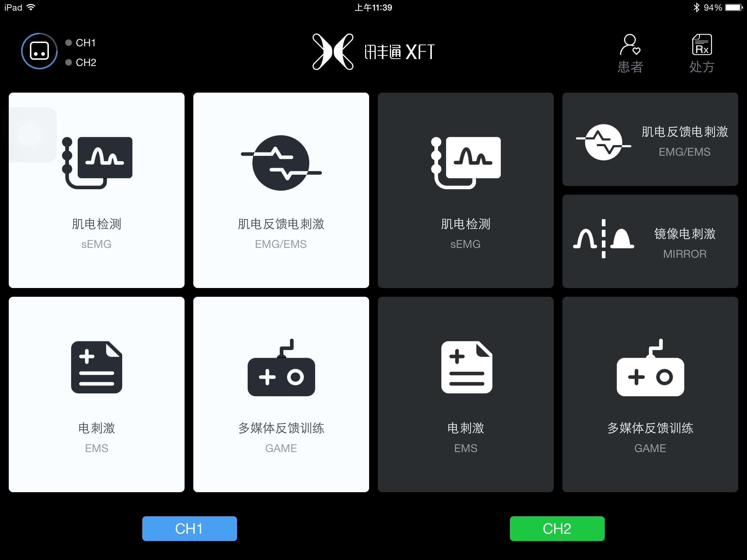This screenshot has height=560, width=747.
Task: Tap the 多媒体反馈训练 label on dark card
Action: pyautogui.click(x=650, y=428)
